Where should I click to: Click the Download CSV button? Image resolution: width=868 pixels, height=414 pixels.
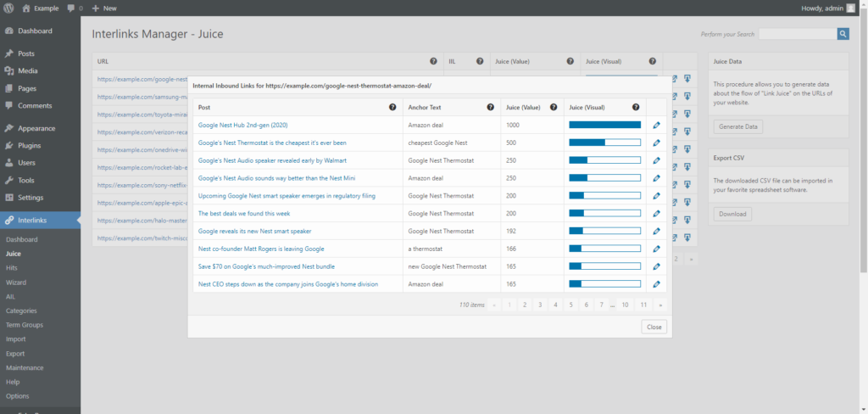click(732, 214)
